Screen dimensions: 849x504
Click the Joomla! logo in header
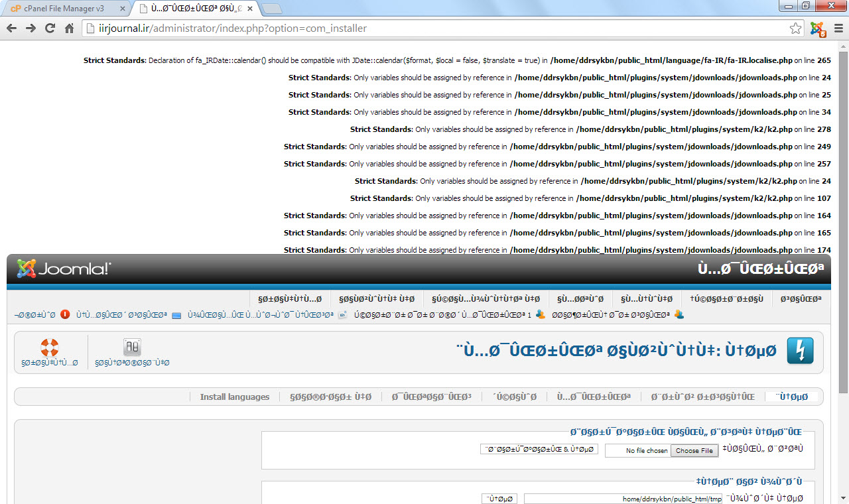point(64,269)
